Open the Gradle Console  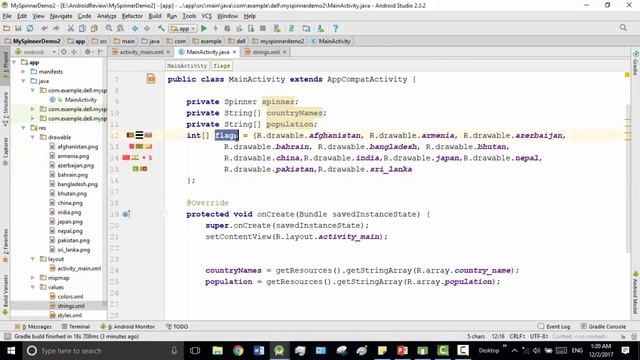603,327
